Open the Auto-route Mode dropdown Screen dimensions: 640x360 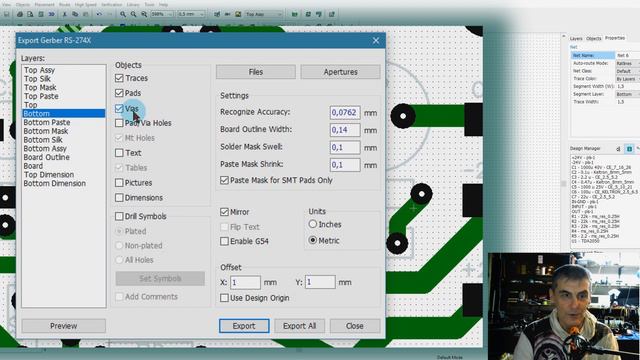(628, 63)
